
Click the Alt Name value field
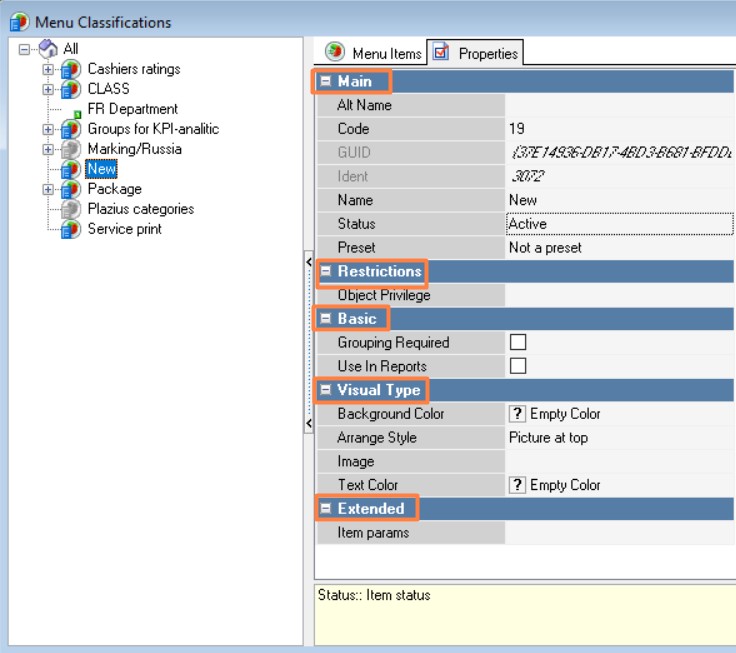coord(620,105)
